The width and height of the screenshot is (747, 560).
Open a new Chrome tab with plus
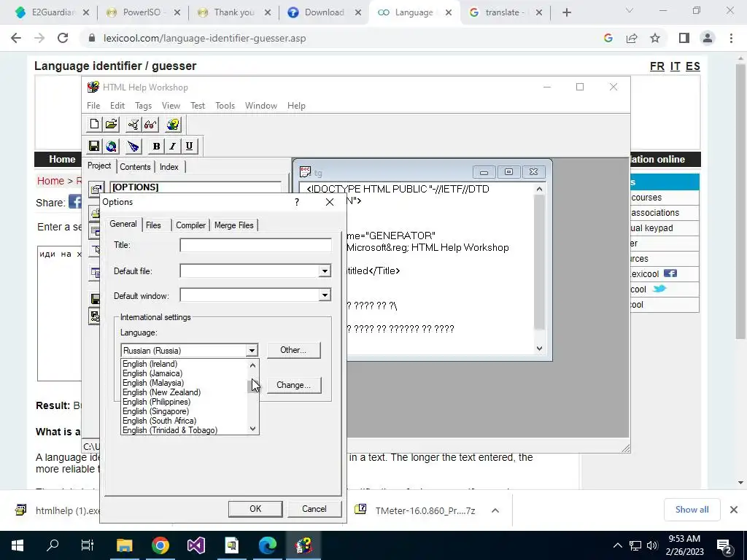pyautogui.click(x=566, y=12)
